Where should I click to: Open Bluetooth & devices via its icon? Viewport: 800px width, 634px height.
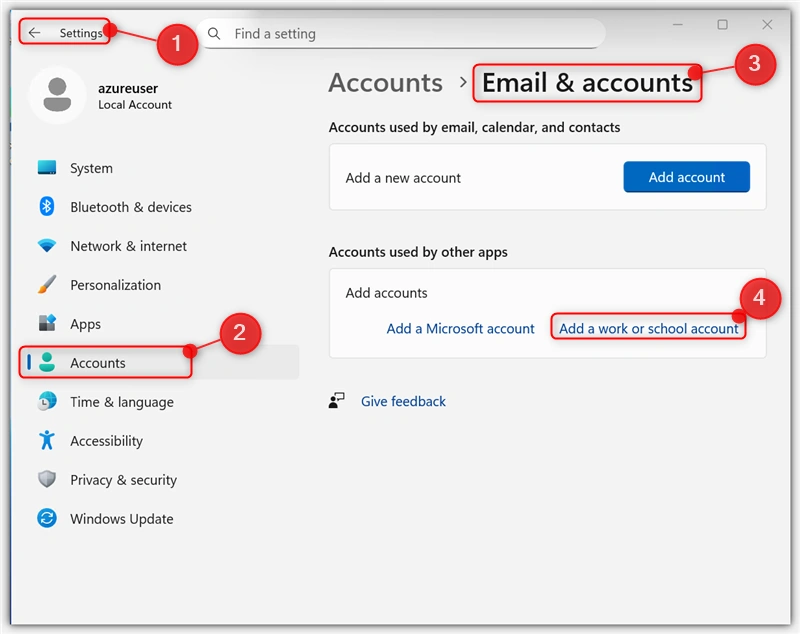47,207
